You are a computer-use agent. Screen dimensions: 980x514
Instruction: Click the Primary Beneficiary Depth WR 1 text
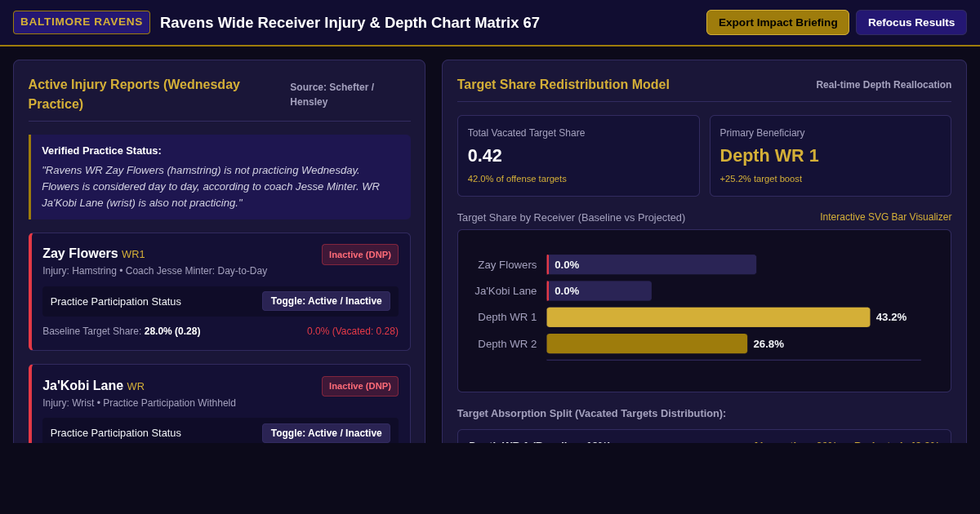click(769, 155)
